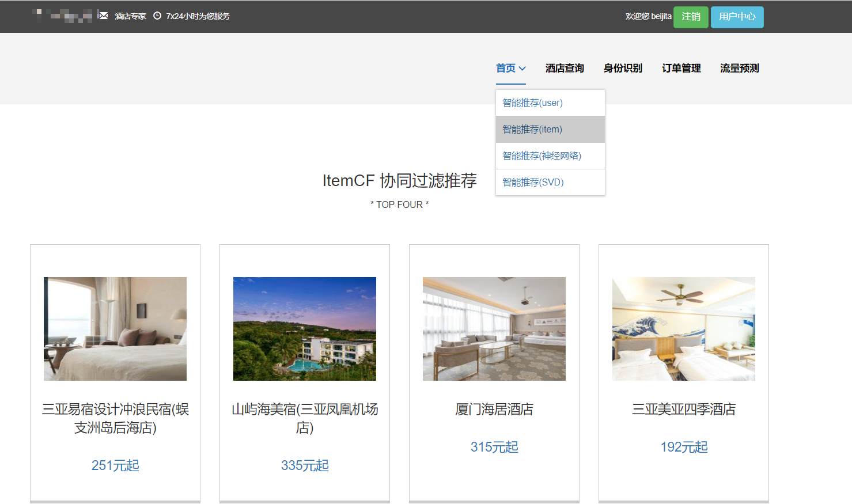Screen dimensions: 852x504
Task: Click the 酒店专家 text in top bar
Action: [x=130, y=16]
